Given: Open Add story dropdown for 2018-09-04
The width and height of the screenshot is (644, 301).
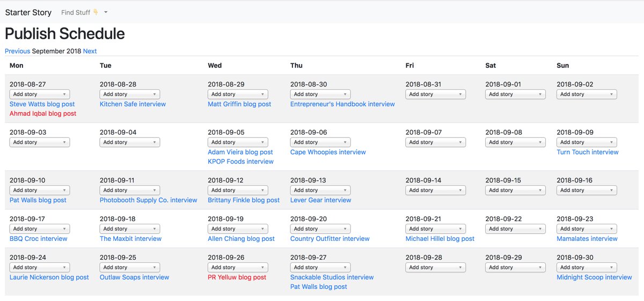Looking at the screenshot, I should [130, 143].
